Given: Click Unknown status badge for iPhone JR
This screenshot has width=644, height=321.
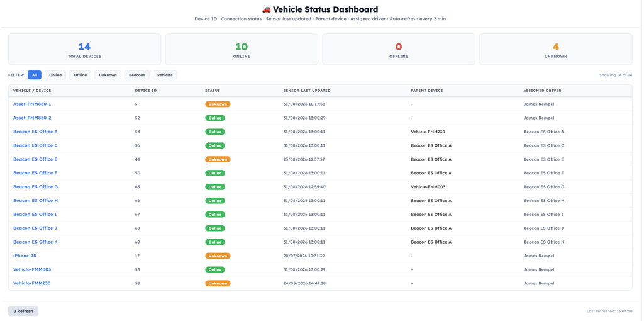Looking at the screenshot, I should [x=218, y=256].
